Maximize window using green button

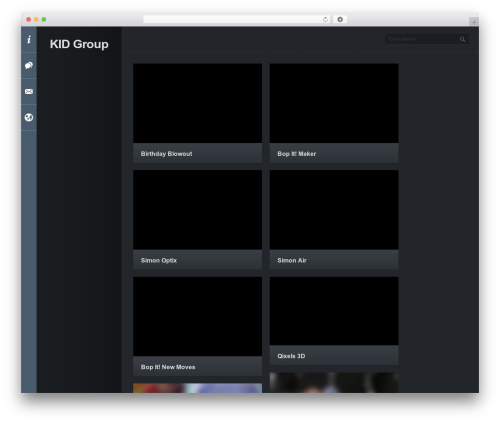pyautogui.click(x=44, y=19)
